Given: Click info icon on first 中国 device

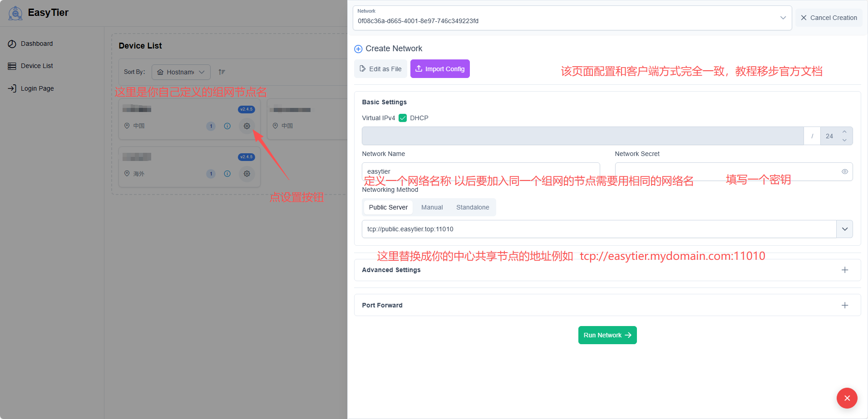Looking at the screenshot, I should tap(227, 126).
